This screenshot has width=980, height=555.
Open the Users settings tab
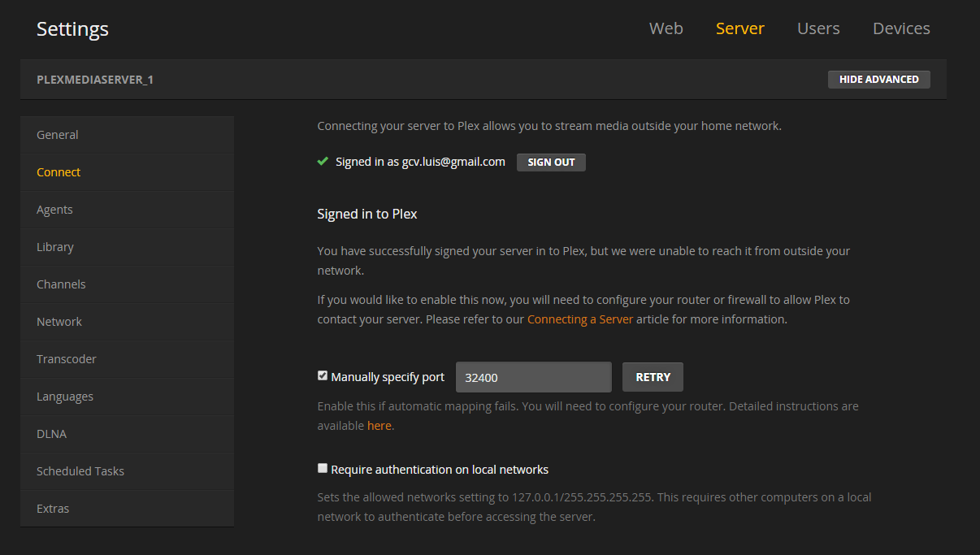818,28
